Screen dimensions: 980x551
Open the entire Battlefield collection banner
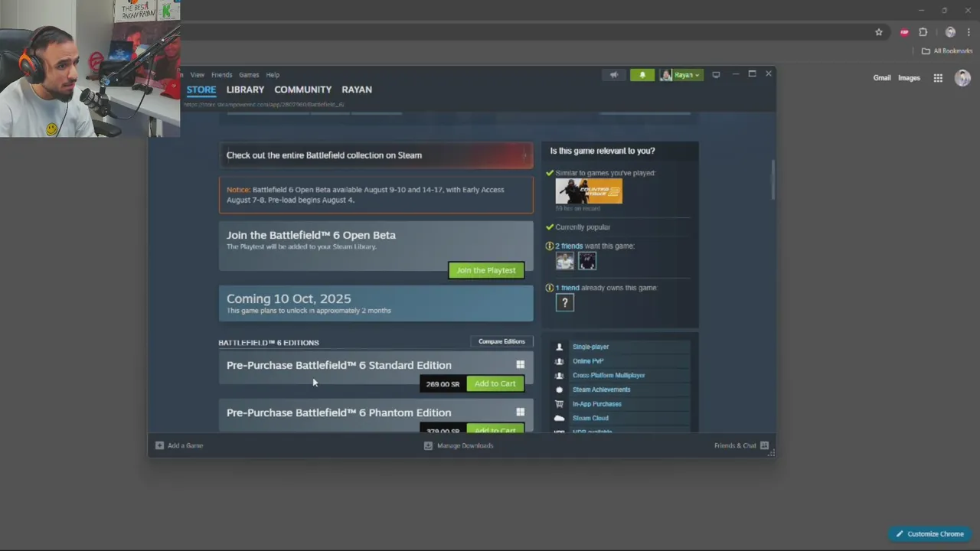(x=376, y=155)
